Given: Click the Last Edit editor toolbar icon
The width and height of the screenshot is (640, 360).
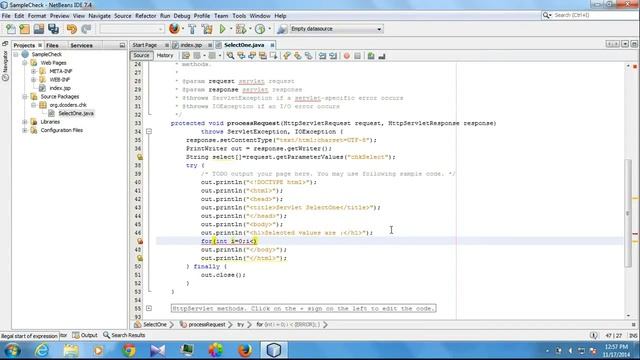Looking at the screenshot, I should pos(186,56).
